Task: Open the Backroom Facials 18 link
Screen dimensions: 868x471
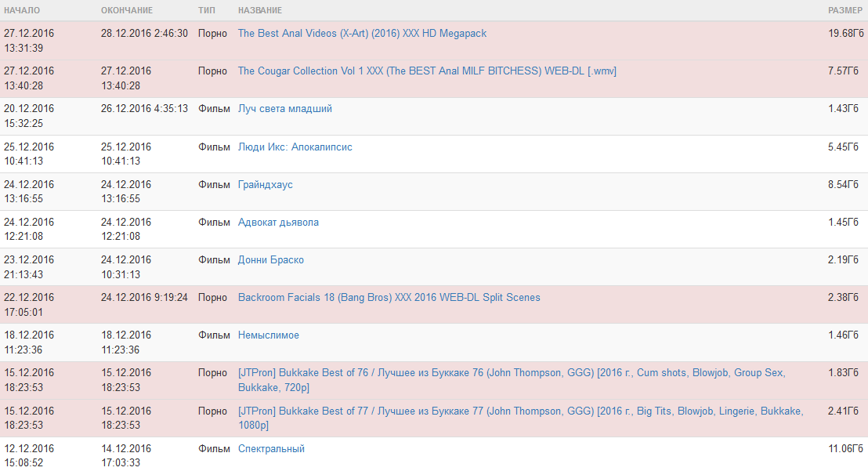Action: (x=389, y=297)
